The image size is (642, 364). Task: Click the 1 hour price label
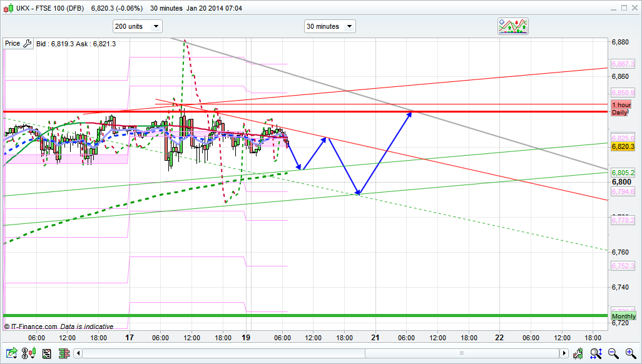coord(621,104)
